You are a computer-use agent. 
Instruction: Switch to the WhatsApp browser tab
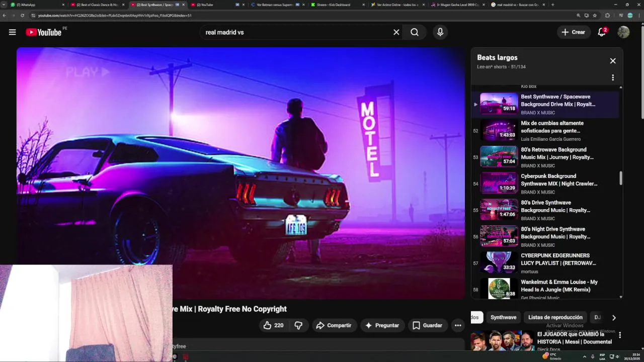[x=37, y=5]
